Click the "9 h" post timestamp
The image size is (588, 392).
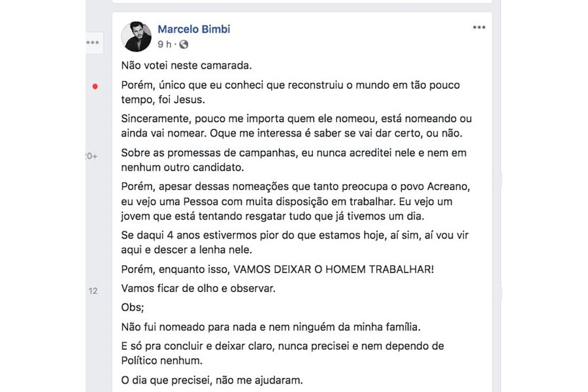click(164, 44)
